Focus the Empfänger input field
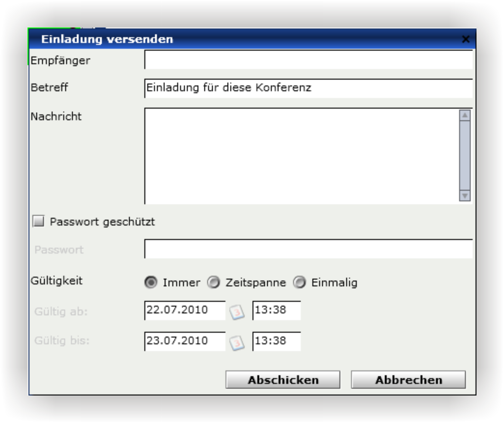 308,60
